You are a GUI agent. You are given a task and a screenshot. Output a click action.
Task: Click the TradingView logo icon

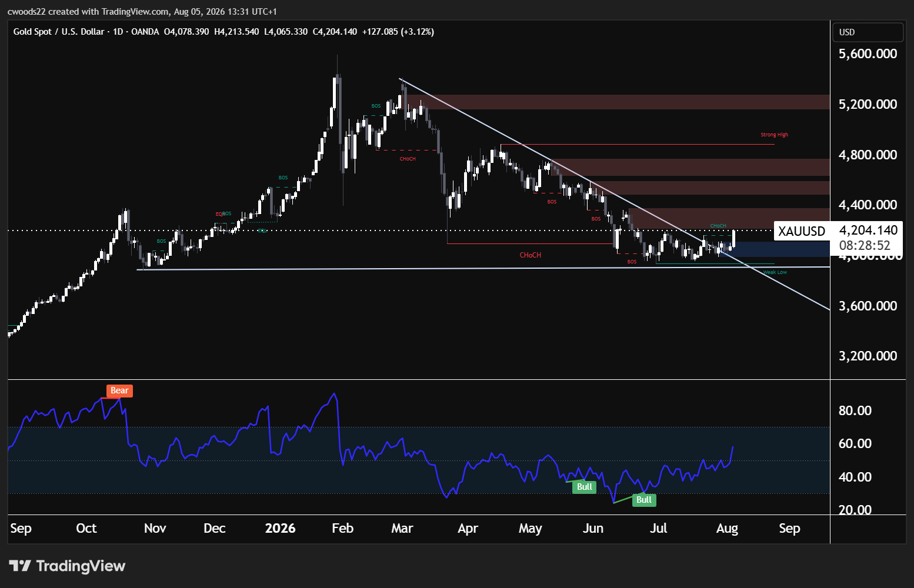pos(20,566)
